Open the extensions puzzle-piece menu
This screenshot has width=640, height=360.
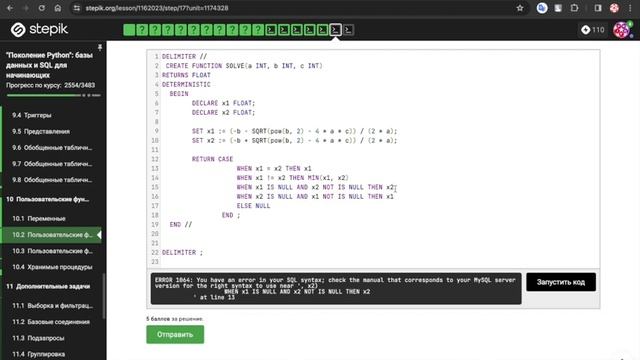pos(574,8)
